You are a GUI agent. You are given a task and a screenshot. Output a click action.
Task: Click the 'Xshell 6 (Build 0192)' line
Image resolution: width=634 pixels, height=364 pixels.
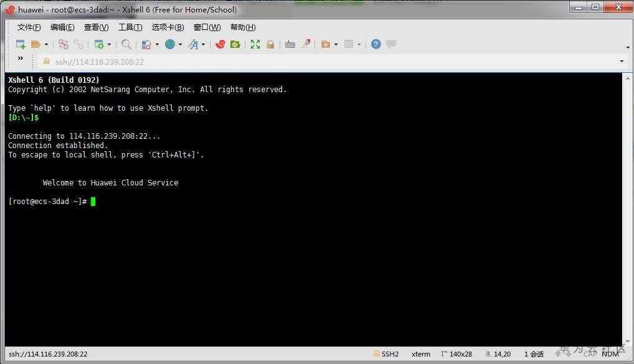pyautogui.click(x=54, y=80)
